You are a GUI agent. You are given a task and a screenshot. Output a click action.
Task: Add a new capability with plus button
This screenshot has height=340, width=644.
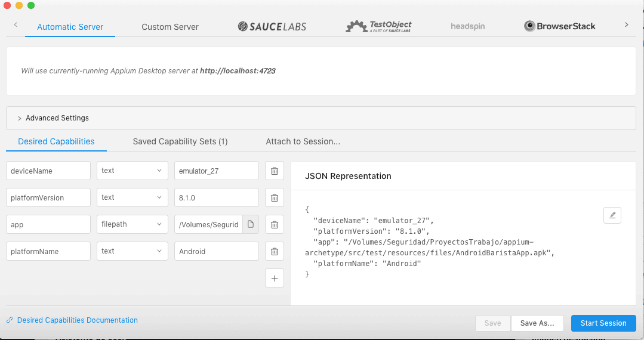point(275,279)
